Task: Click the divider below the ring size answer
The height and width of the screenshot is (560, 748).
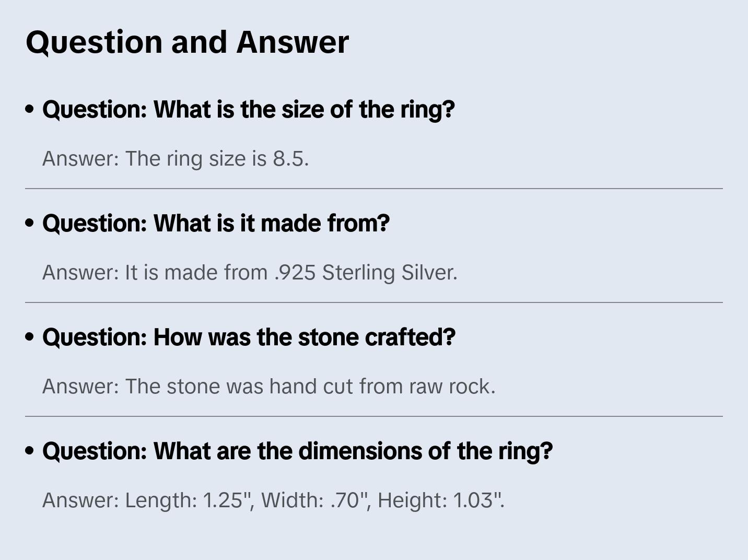Action: 374,189
